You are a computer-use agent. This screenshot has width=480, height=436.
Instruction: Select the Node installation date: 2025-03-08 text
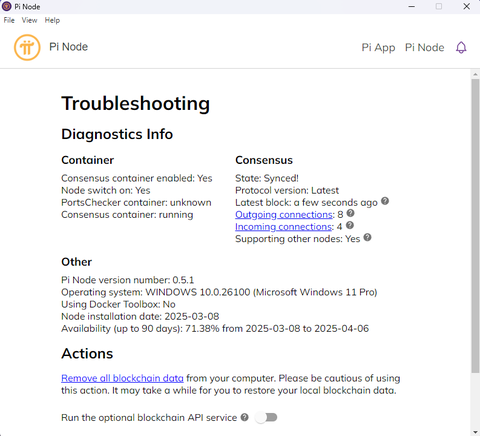pos(140,316)
